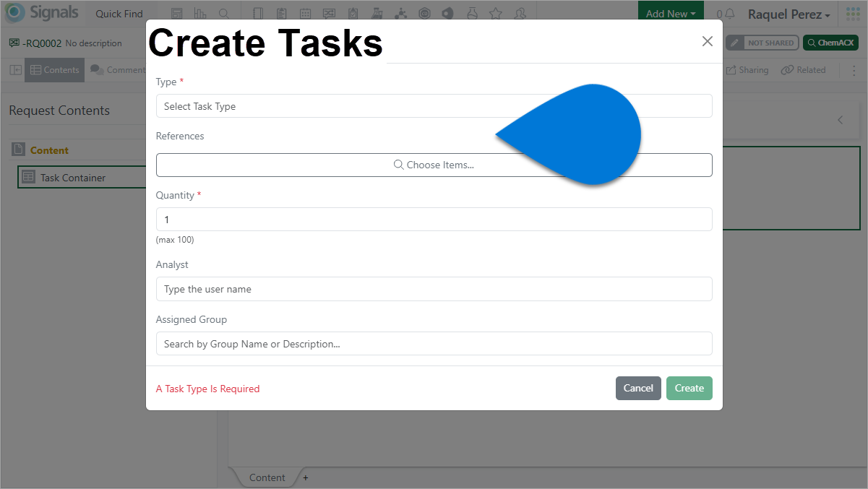Viewport: 868px width, 489px height.
Task: Click the Quantity input field
Action: [434, 219]
